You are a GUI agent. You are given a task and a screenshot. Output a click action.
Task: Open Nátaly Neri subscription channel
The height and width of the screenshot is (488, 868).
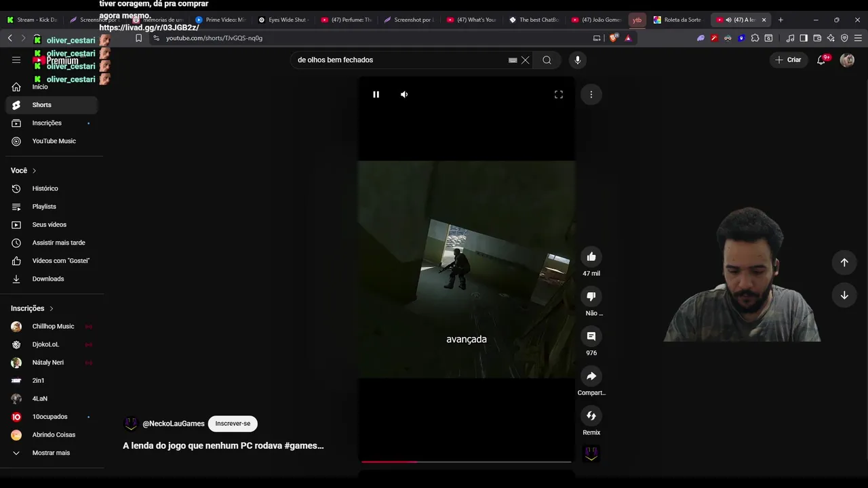click(52, 363)
